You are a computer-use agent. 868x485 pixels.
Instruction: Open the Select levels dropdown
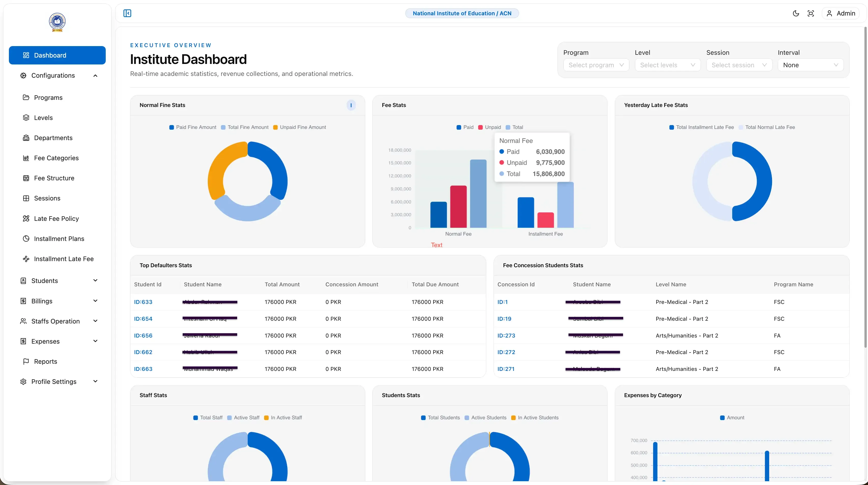[x=668, y=65]
